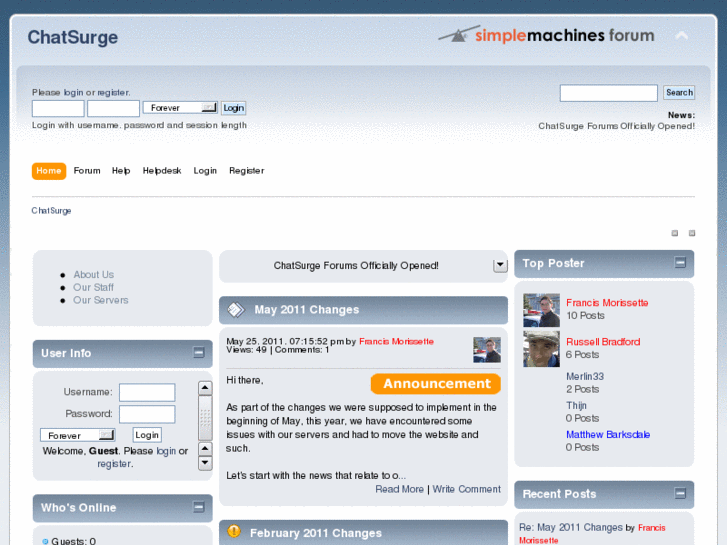This screenshot has height=545, width=727.
Task: Open Merlin33's profile link
Action: (x=585, y=376)
